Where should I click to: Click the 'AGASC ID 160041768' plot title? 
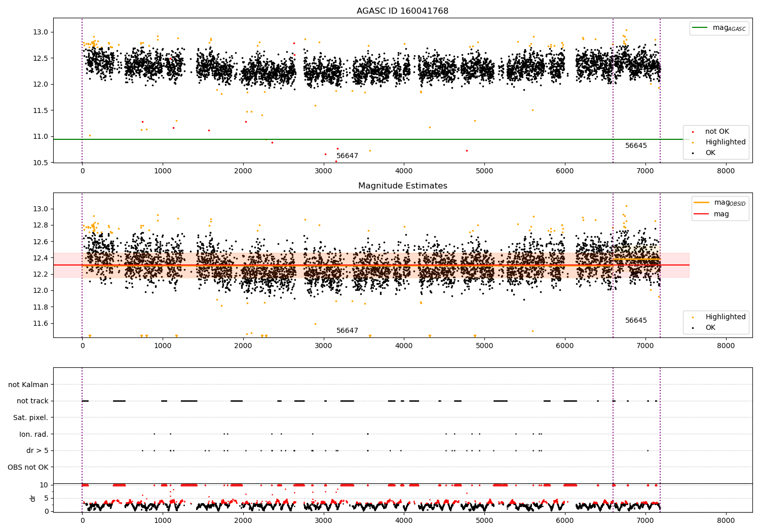(x=402, y=11)
